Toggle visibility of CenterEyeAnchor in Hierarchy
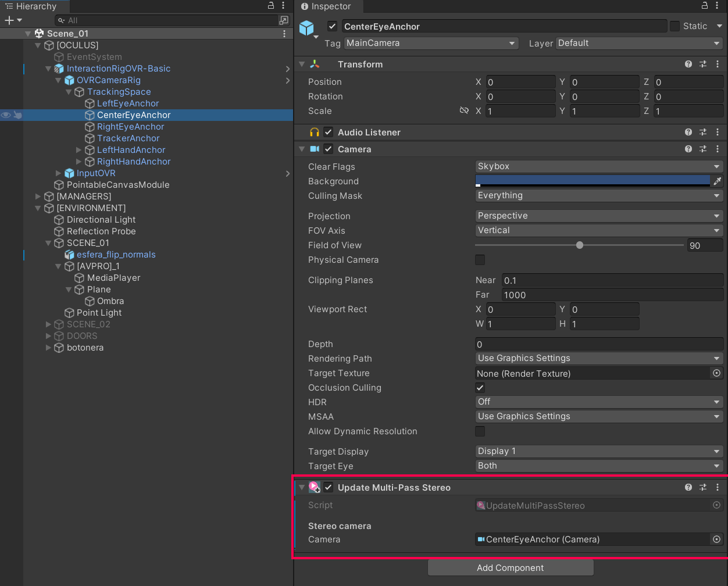The height and width of the screenshot is (586, 728). (x=6, y=115)
